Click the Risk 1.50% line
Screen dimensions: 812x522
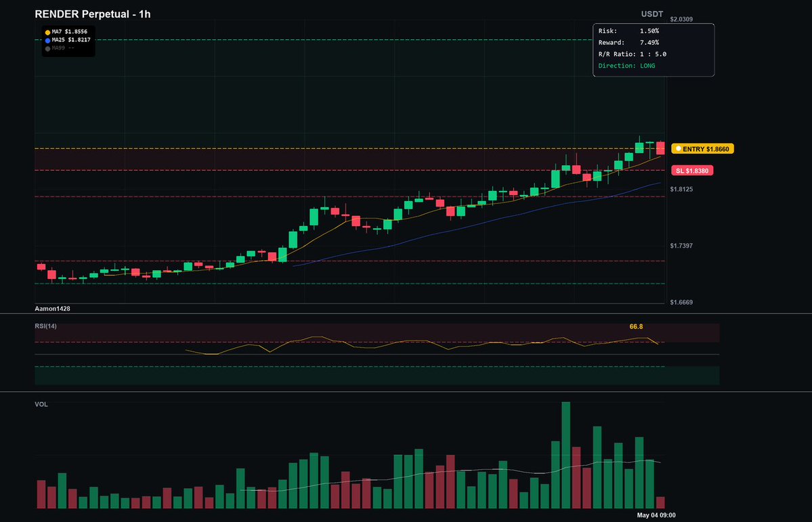(x=628, y=31)
